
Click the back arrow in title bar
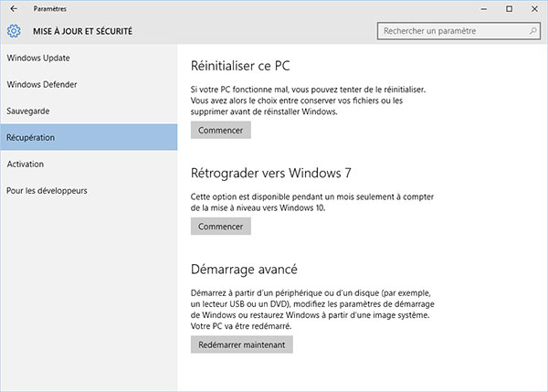tap(13, 8)
